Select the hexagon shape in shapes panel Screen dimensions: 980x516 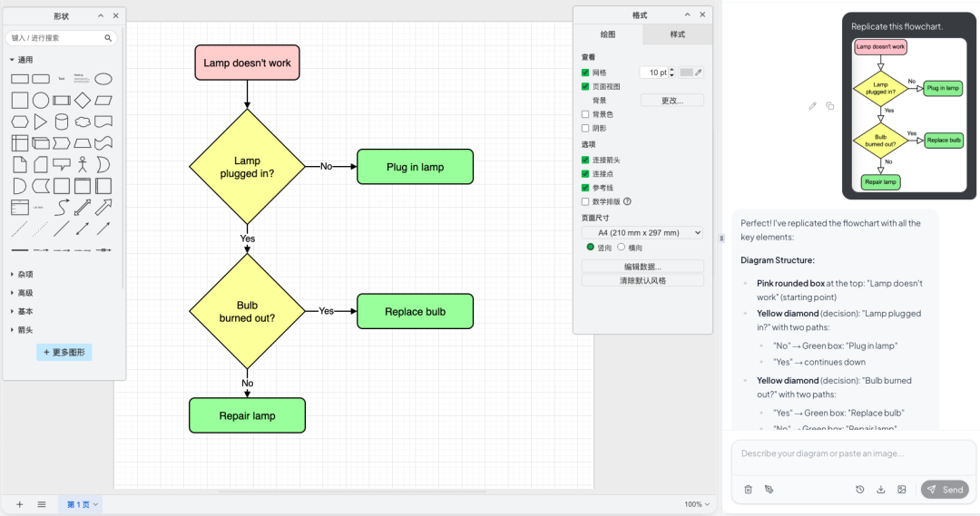coord(20,122)
